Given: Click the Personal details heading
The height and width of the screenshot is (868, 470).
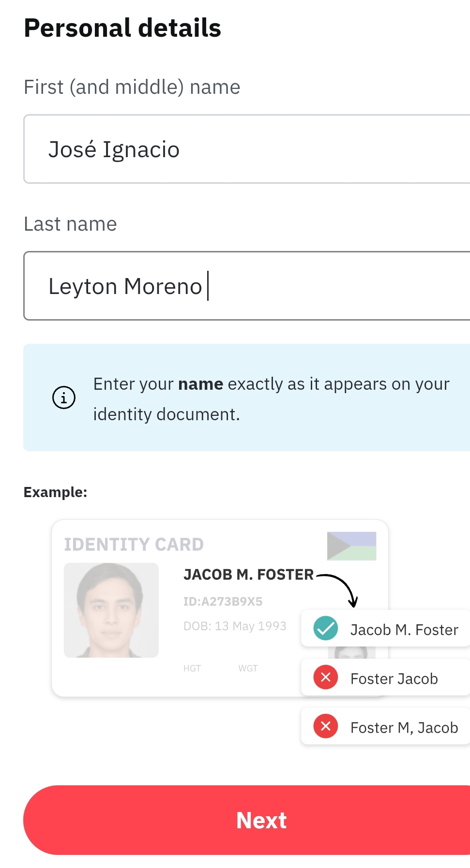Looking at the screenshot, I should tap(122, 28).
